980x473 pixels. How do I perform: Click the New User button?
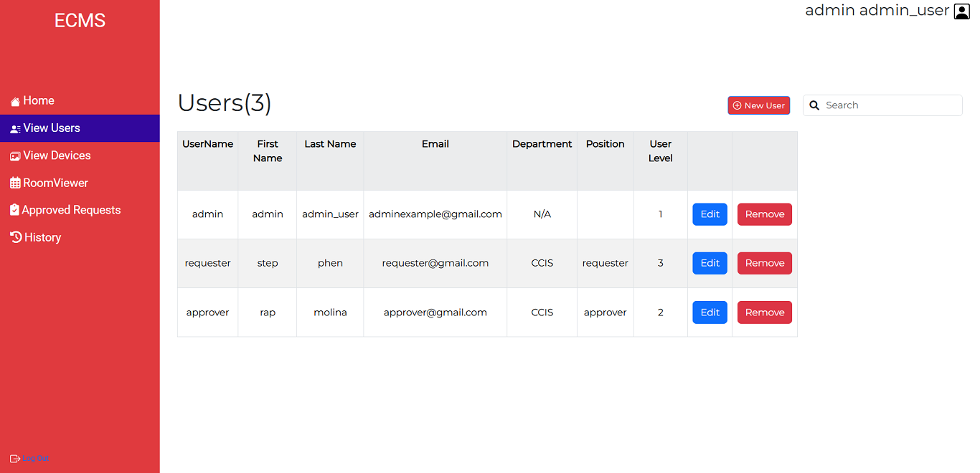[x=758, y=105]
